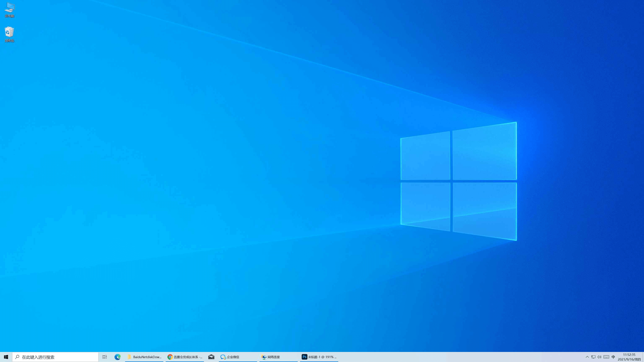The image size is (644, 362).
Task: Select the 此电脑 desktop icon
Action: pos(9,10)
